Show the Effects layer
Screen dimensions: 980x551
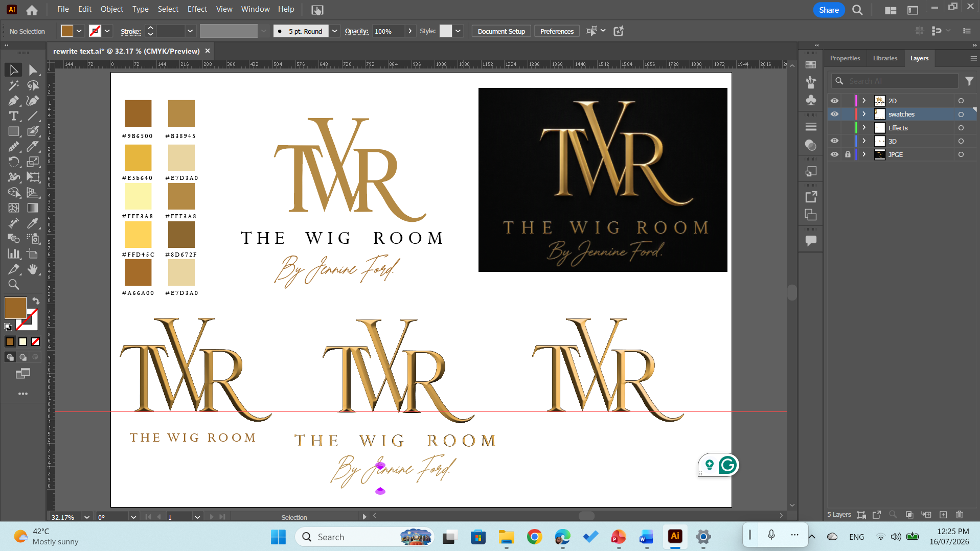pyautogui.click(x=834, y=128)
